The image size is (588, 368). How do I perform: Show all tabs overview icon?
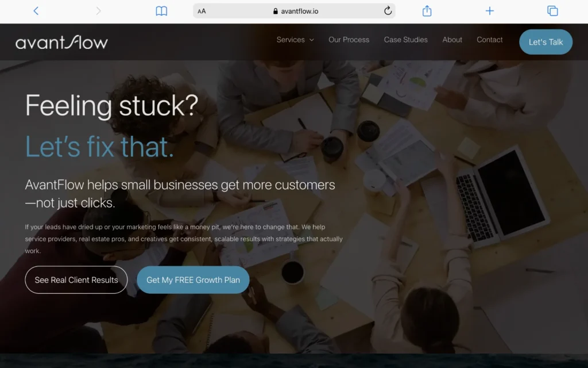[552, 11]
